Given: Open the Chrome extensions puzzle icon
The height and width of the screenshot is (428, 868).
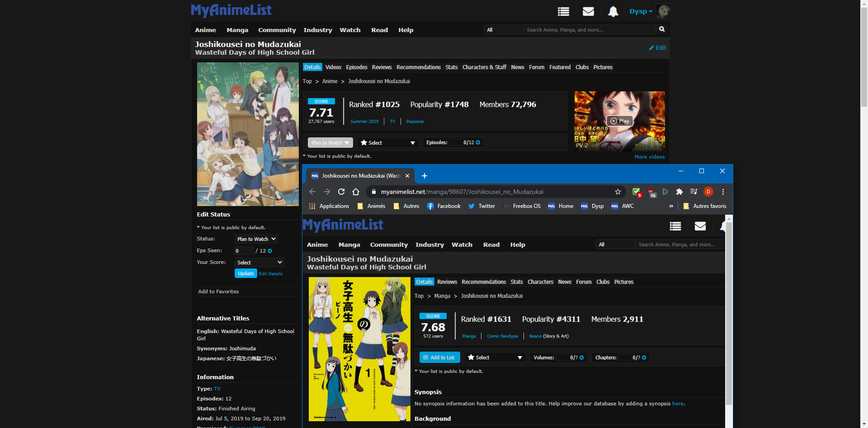Looking at the screenshot, I should (679, 192).
